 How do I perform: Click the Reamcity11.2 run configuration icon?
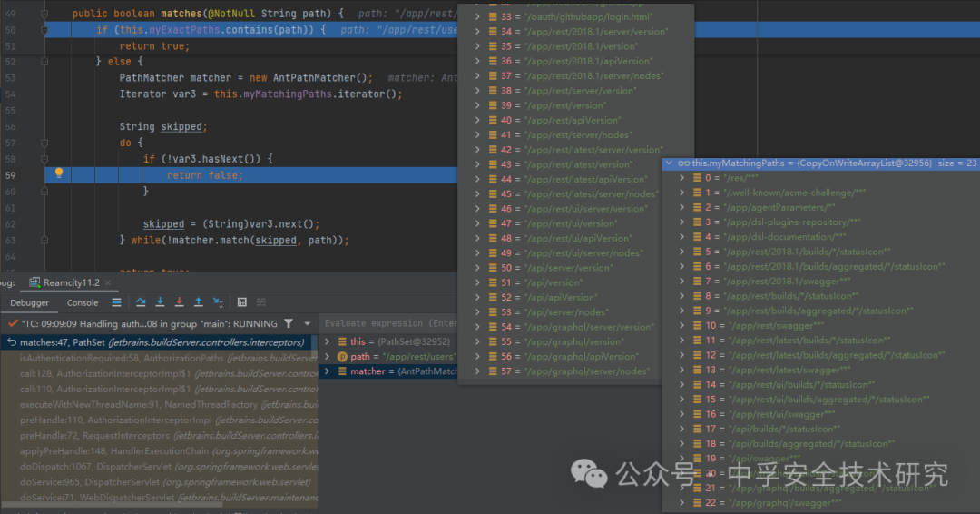click(x=35, y=282)
